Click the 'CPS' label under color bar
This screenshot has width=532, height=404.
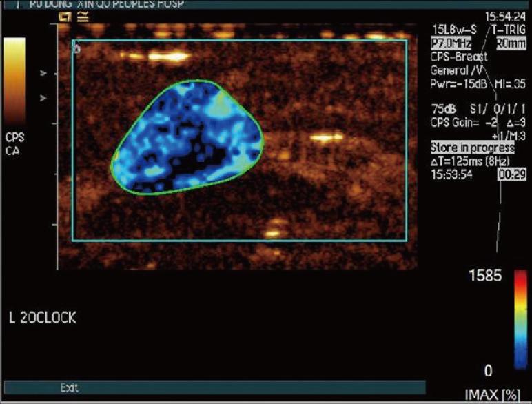point(15,137)
